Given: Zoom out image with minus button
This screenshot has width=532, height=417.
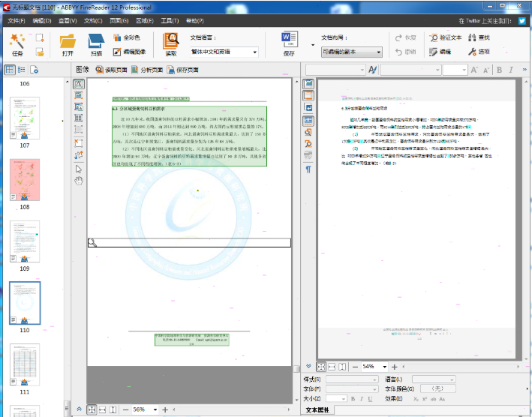Looking at the screenshot, I should (x=125, y=409).
